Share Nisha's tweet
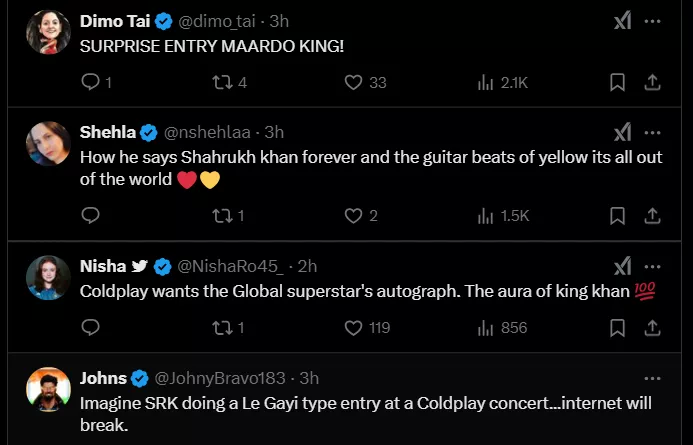Screen dimensions: 693x445 (651, 327)
